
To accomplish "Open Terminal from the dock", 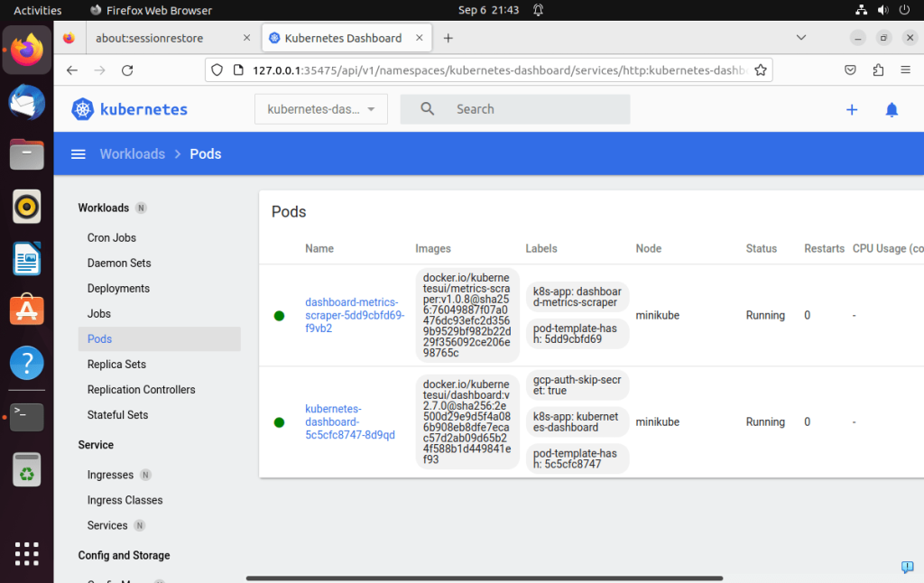I will (x=27, y=416).
